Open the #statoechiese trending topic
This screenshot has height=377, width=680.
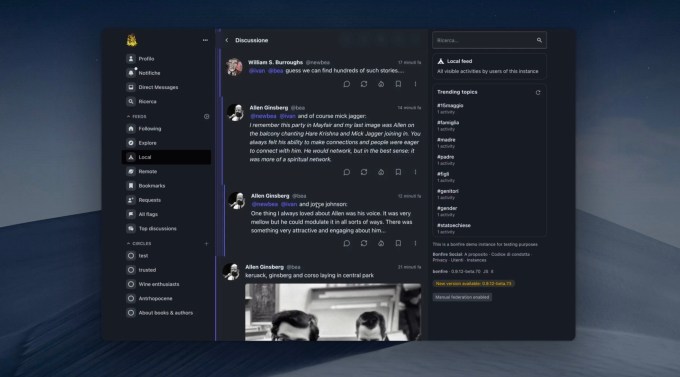[x=454, y=226]
